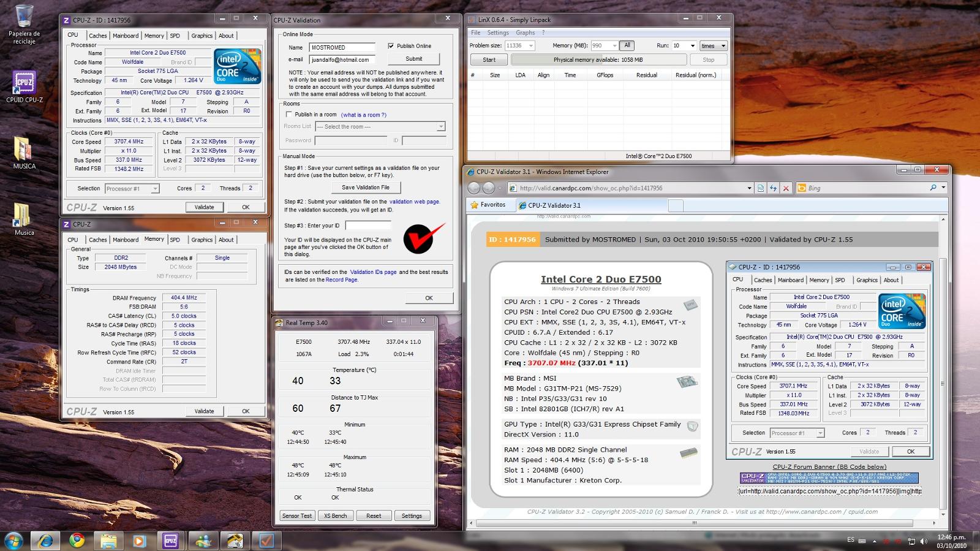Click the All memory button in LinX
The image size is (980, 551).
(627, 45)
